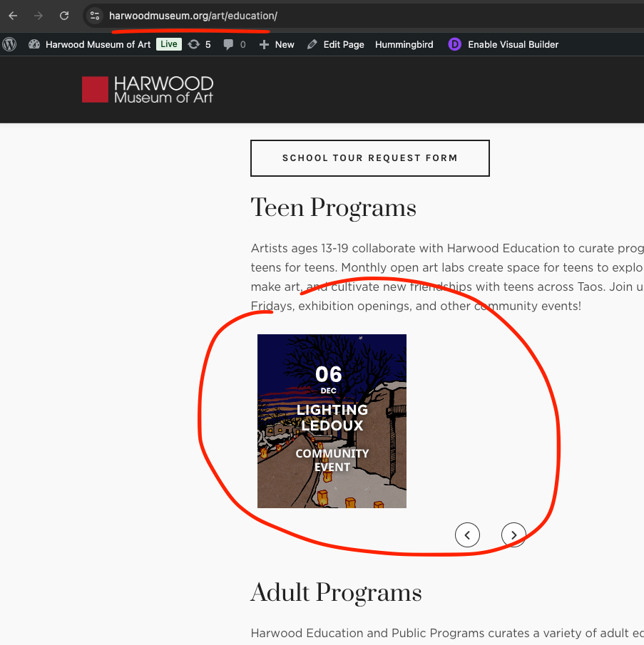Screen dimensions: 644x645
Task: Focus the harwoodmuseum.org address bar URL
Action: coord(193,16)
